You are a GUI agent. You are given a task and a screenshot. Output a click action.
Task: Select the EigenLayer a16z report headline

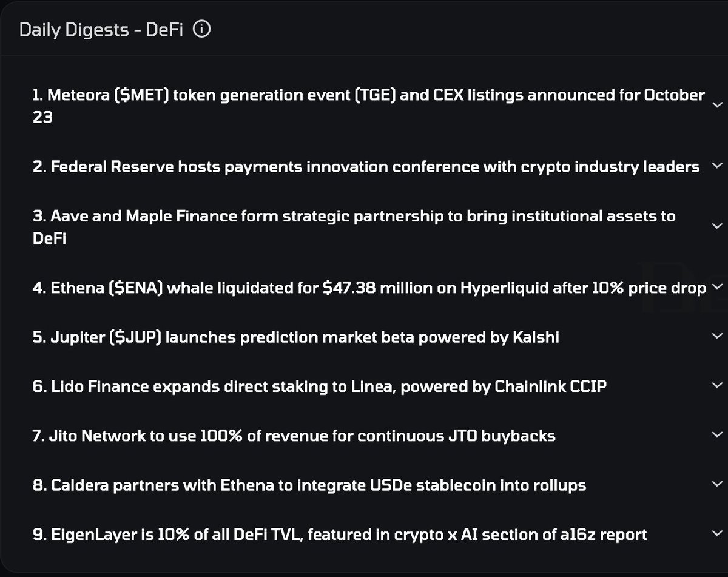tap(339, 535)
